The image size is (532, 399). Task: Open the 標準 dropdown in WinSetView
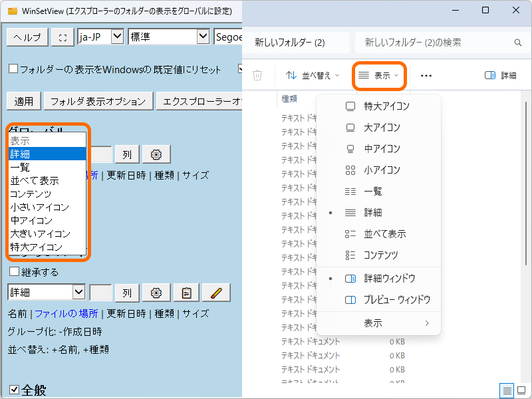(x=169, y=37)
